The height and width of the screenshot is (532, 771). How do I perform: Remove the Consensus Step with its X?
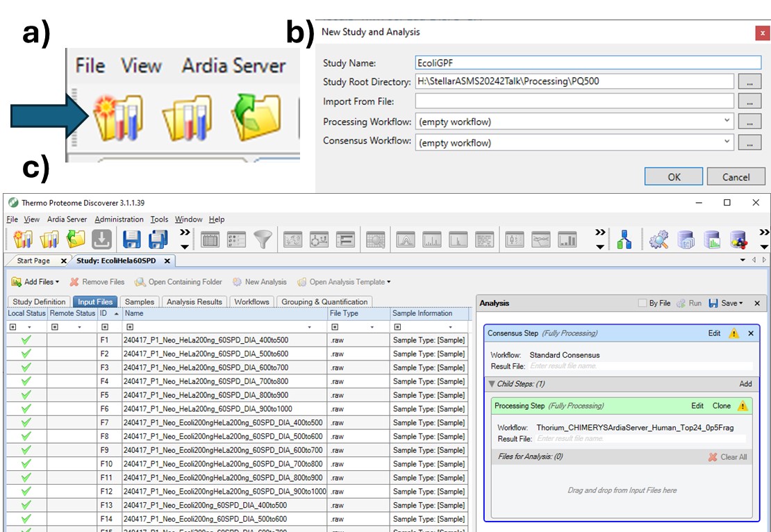point(751,333)
